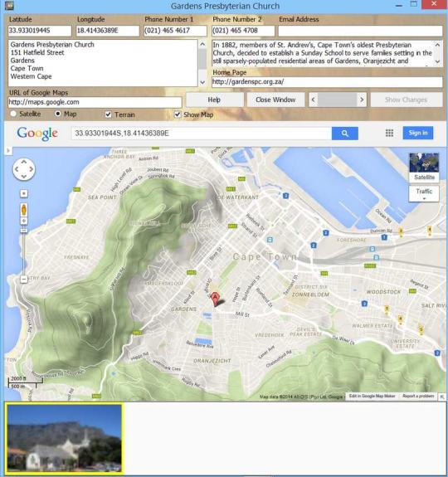Click the 'WOODSTOCK' map label

[x=383, y=292]
